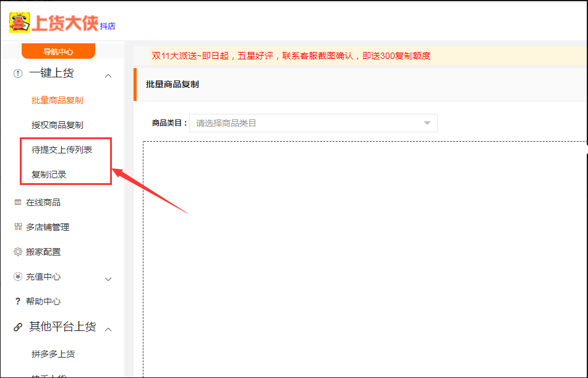Select 批量商品复制 in sidebar
588x378 pixels.
point(57,100)
